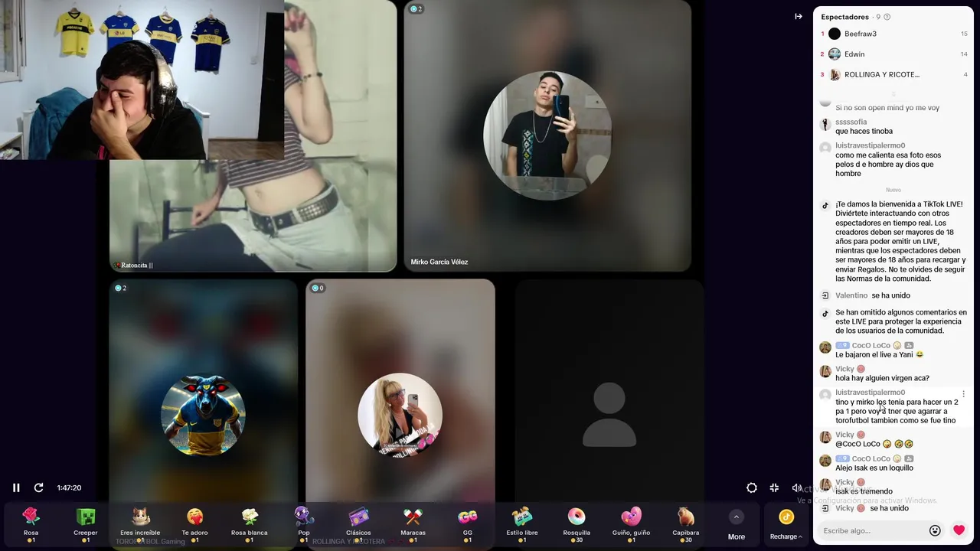Open options menu on luistravestipalermo0 comment
Image resolution: width=980 pixels, height=551 pixels.
963,394
